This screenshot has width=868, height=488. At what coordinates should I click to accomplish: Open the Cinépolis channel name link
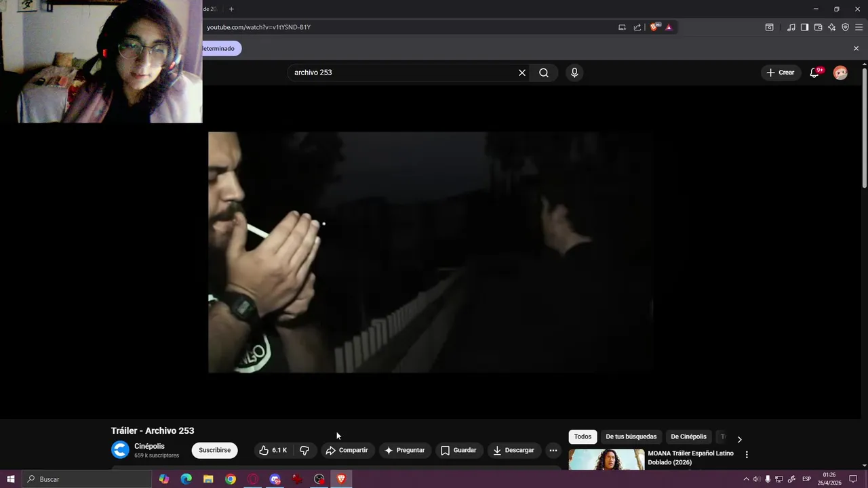pyautogui.click(x=149, y=446)
